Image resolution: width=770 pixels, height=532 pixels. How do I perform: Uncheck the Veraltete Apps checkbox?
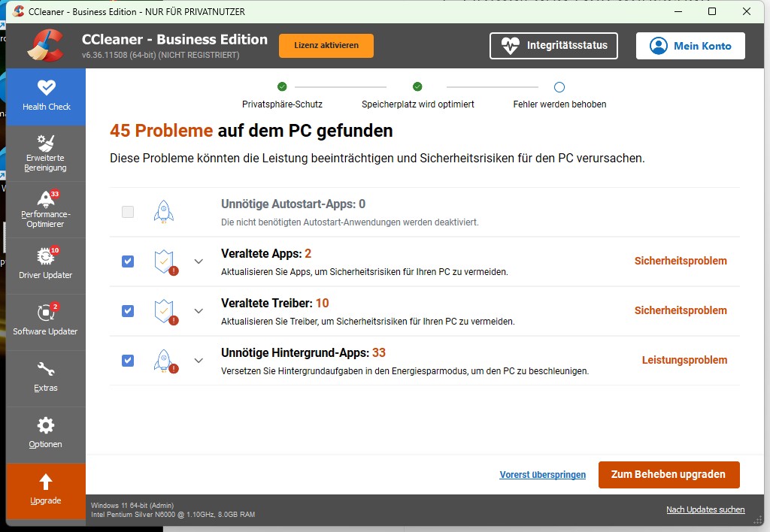(x=128, y=261)
